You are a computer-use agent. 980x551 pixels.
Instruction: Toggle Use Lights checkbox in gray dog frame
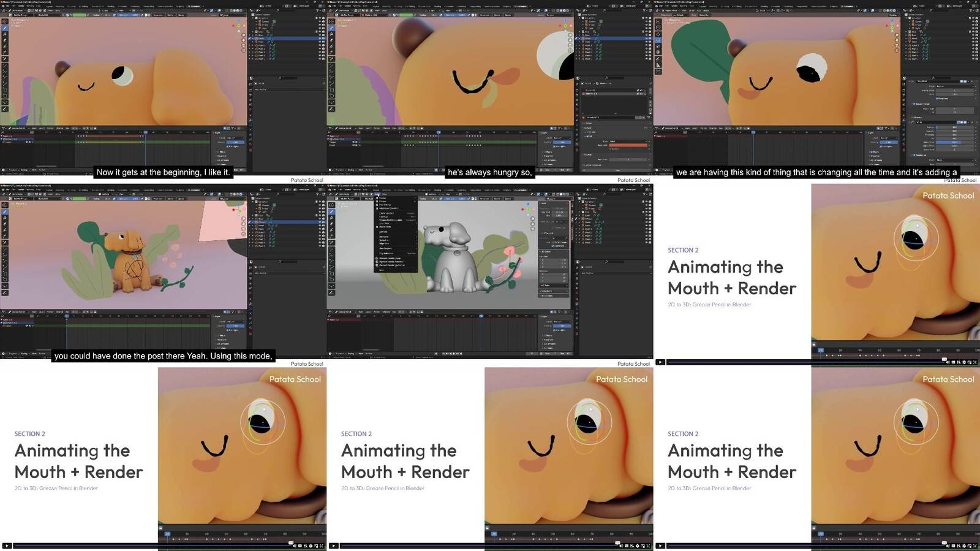554,330
